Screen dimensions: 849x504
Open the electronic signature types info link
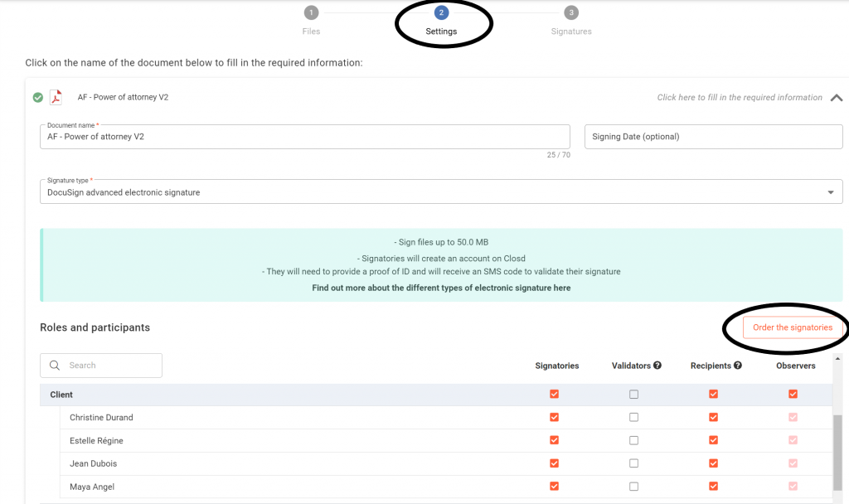pyautogui.click(x=441, y=288)
